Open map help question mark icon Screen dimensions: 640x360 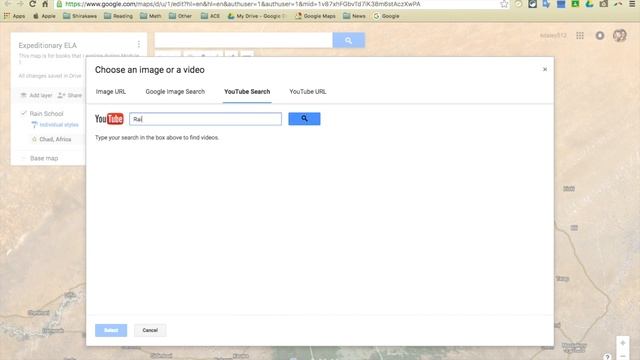point(607,357)
